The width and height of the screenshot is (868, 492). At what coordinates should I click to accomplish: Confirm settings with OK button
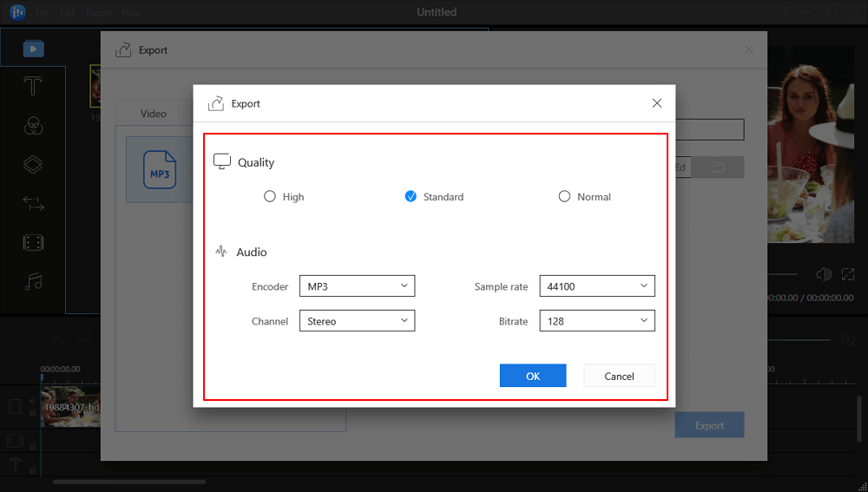point(533,376)
